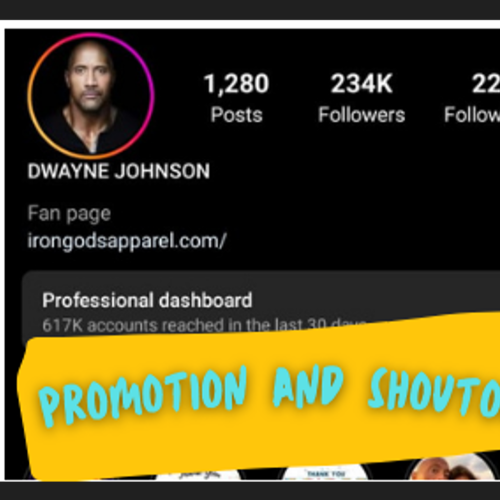500x500 pixels.
Task: Open the irongodsapparel.com link
Action: (x=127, y=241)
